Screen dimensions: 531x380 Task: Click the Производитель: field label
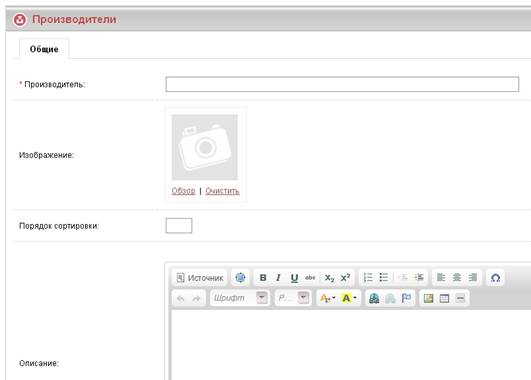pos(55,84)
